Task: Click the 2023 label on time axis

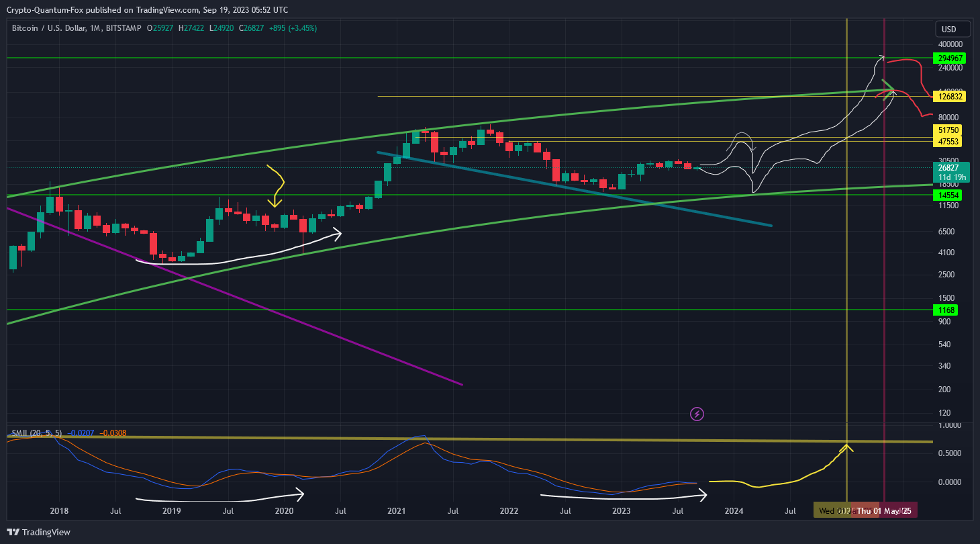Action: (621, 511)
